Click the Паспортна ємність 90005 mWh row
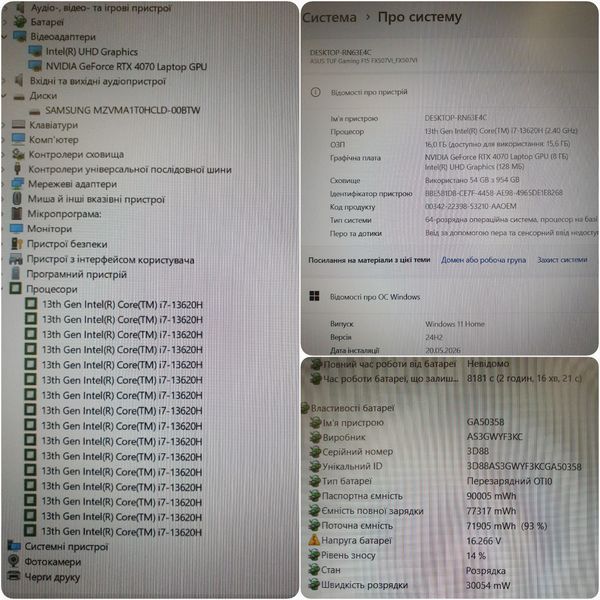Screen dimensions: 600x600 pos(413,496)
